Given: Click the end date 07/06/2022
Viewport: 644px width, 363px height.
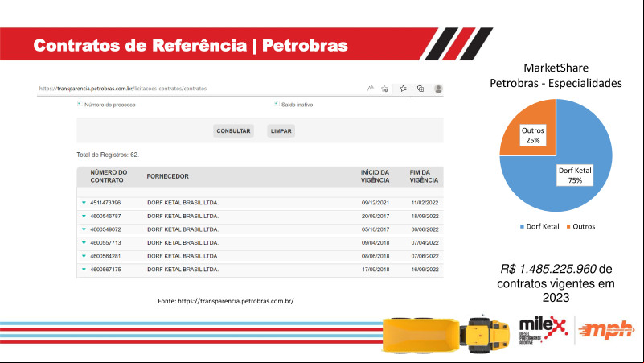Looking at the screenshot, I should [x=425, y=256].
